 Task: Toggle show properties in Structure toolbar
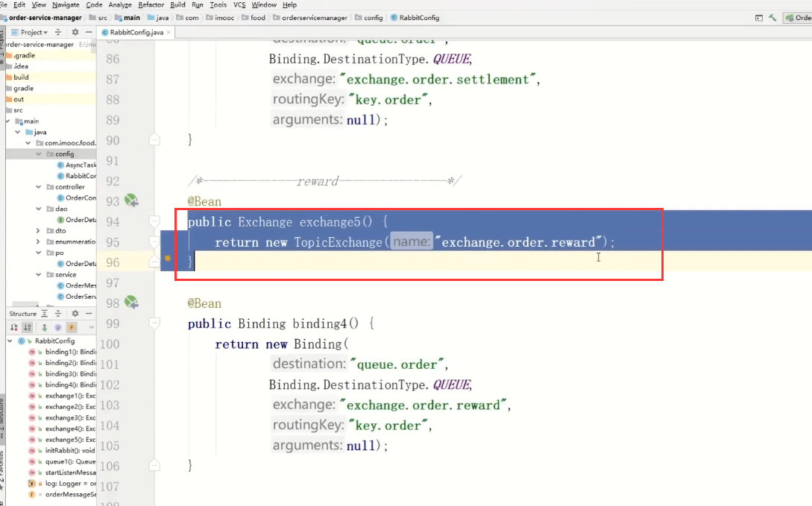[x=58, y=327]
